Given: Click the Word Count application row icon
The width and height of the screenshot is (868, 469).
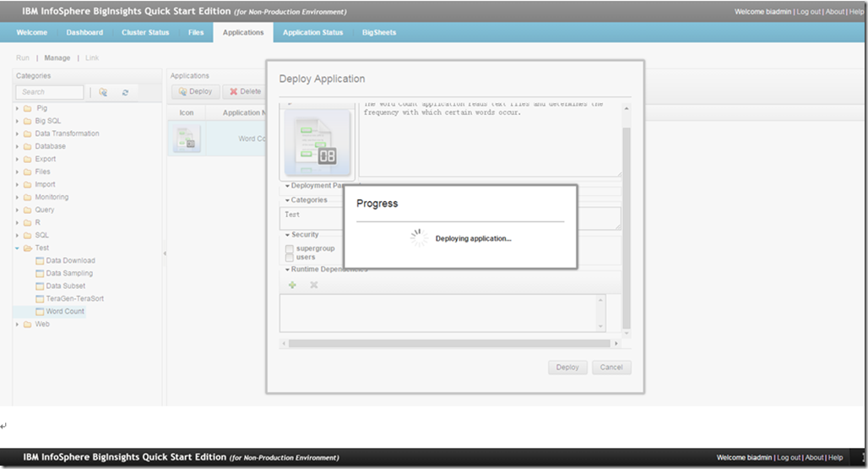Looking at the screenshot, I should point(187,139).
